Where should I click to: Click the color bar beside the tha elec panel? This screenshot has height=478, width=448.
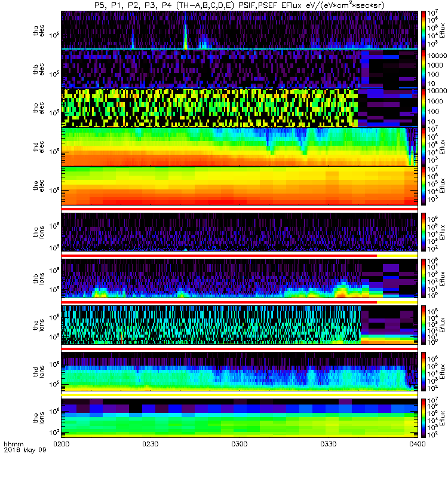point(424,30)
